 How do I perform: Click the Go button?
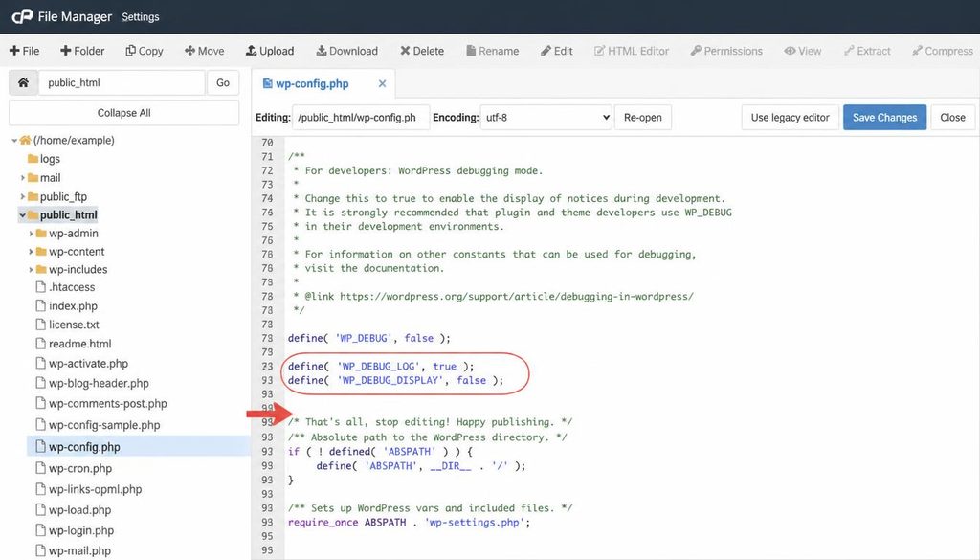tap(223, 82)
